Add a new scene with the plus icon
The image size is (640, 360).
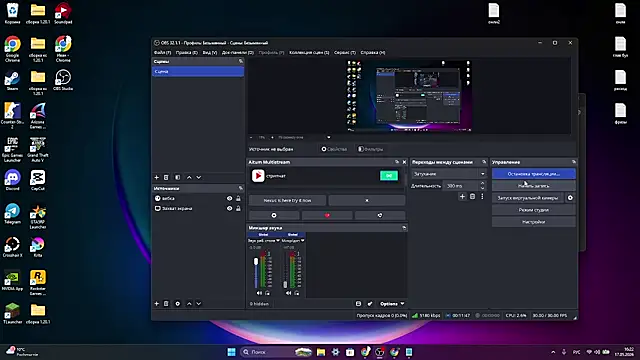point(157,178)
